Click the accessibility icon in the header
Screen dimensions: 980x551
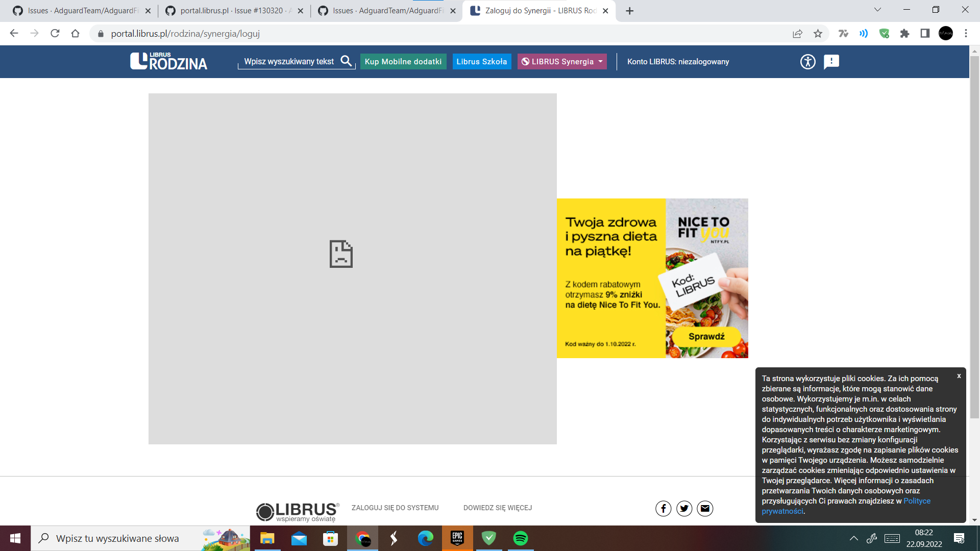tap(807, 62)
